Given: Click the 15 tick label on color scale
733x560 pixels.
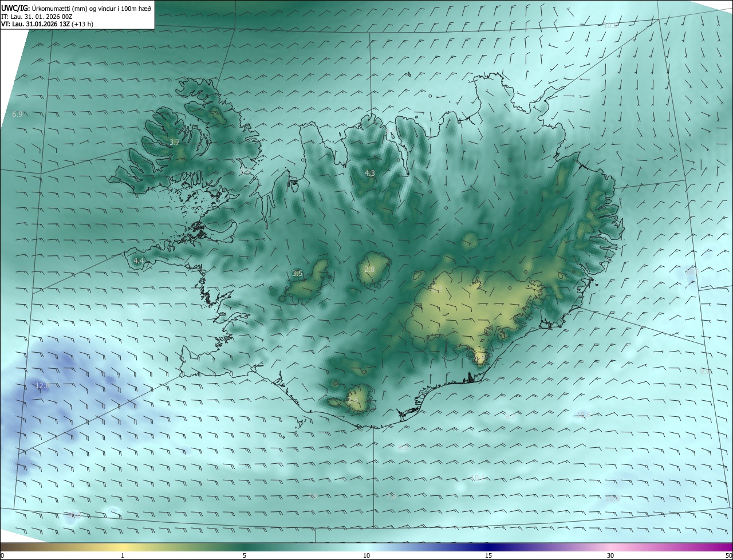Looking at the screenshot, I should (x=488, y=555).
